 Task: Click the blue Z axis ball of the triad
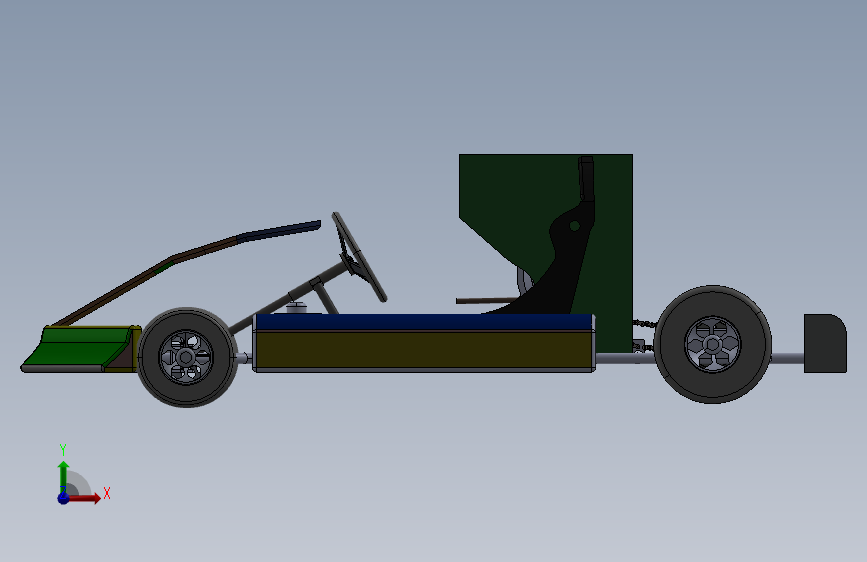point(64,498)
